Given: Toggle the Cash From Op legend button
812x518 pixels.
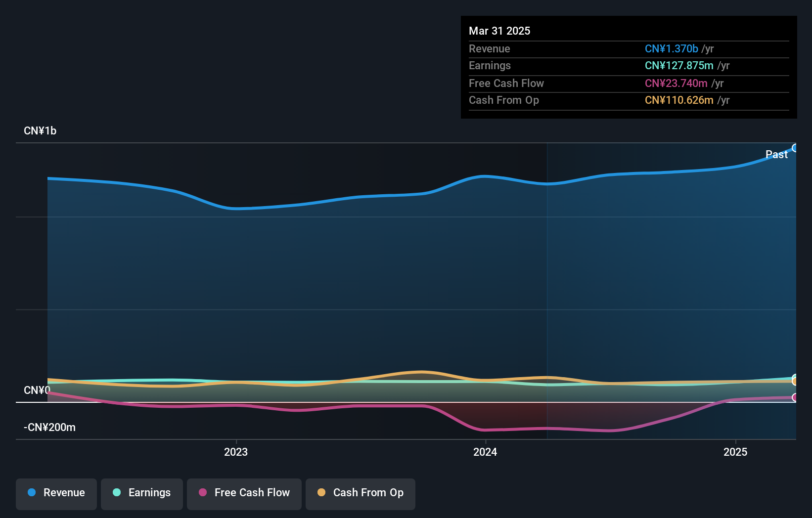Looking at the screenshot, I should (x=361, y=494).
